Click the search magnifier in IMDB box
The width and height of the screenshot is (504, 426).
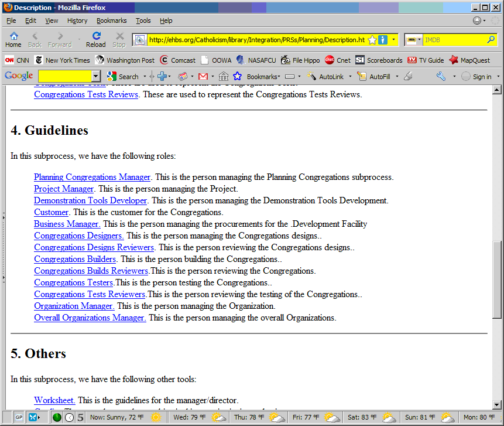pos(491,40)
